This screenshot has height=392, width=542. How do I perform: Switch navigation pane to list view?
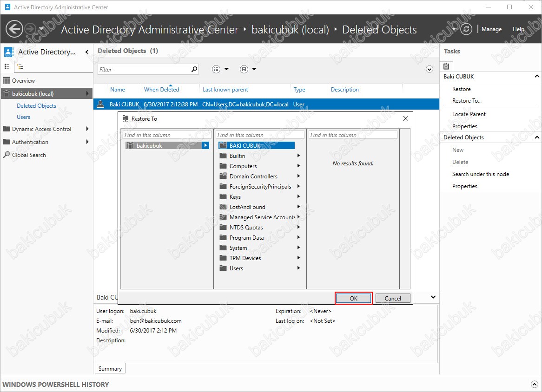point(7,66)
